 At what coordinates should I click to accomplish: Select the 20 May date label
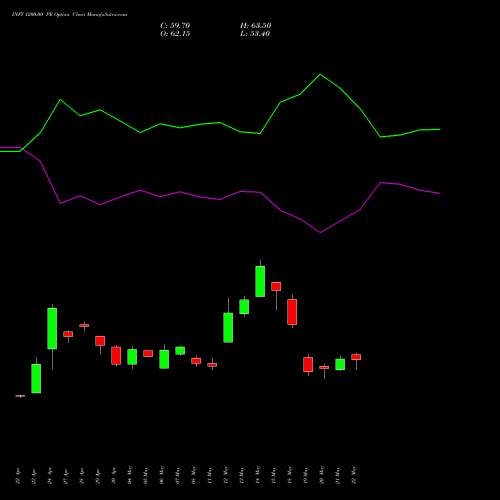pos(322,475)
